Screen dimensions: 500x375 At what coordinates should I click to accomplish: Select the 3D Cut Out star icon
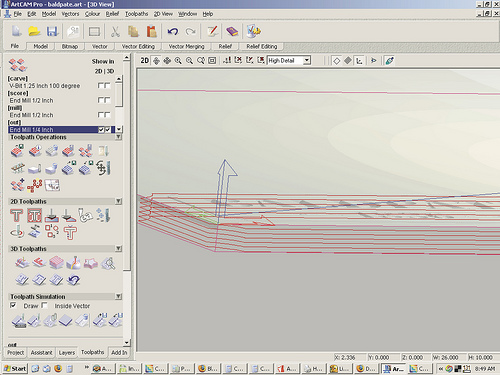click(91, 263)
